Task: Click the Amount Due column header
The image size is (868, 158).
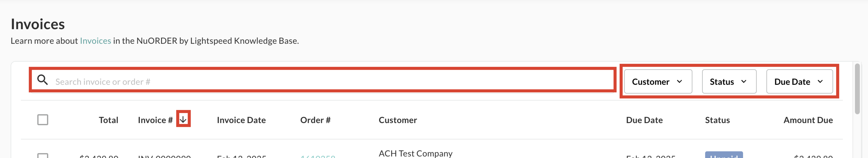Action: (808, 120)
